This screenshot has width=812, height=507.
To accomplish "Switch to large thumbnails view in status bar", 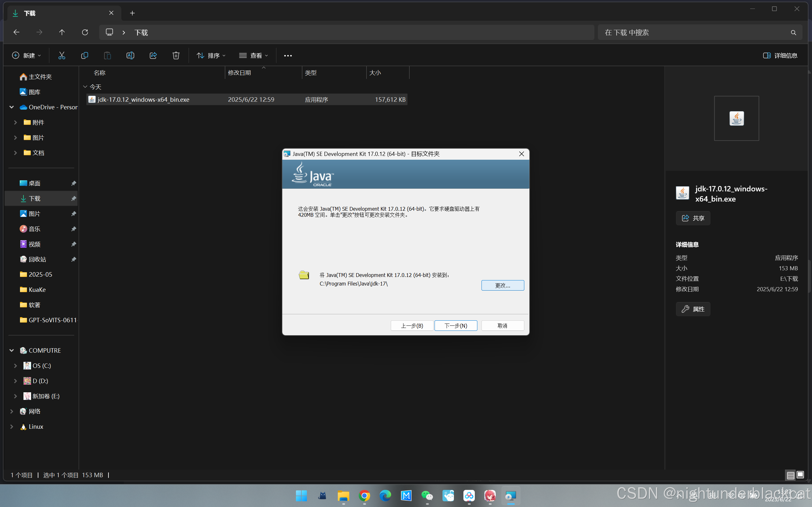I will coord(800,475).
